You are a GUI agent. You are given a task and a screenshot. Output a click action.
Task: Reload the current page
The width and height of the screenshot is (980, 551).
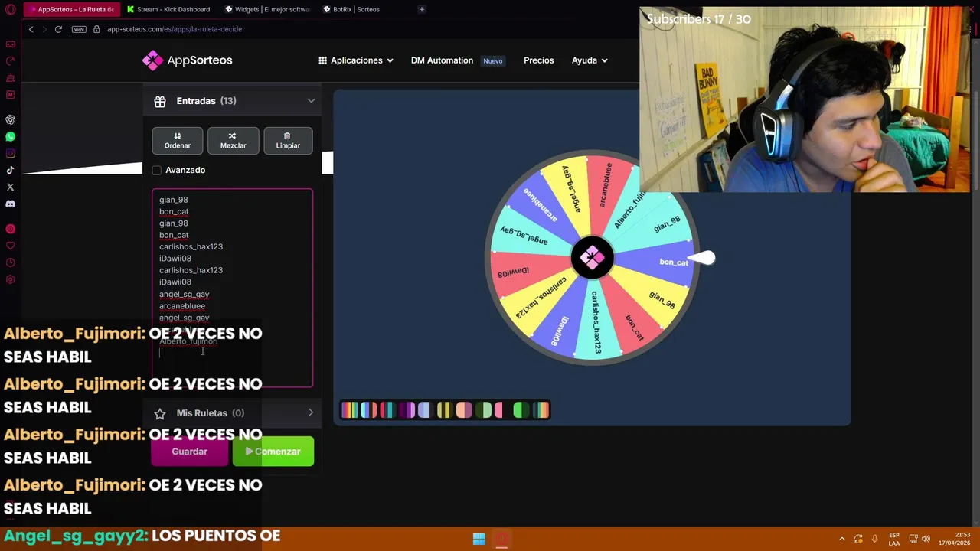(x=58, y=29)
